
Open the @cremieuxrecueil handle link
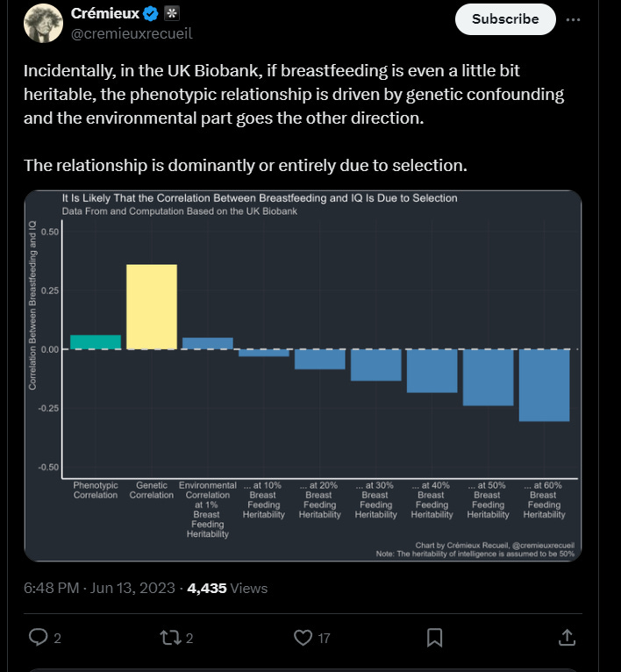tap(132, 33)
